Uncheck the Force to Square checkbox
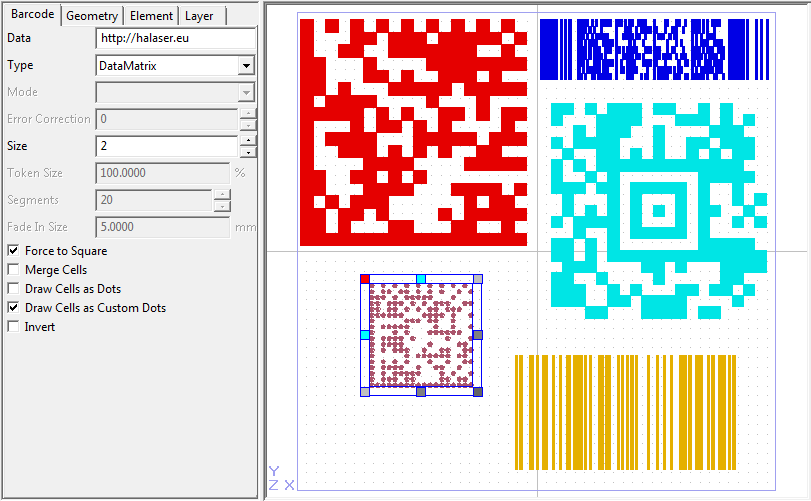 13,251
